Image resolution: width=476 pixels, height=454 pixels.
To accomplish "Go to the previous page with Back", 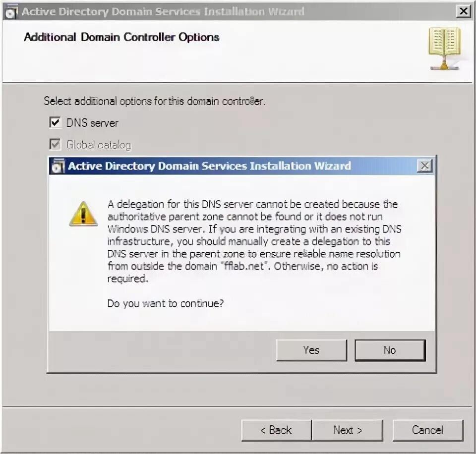I will pyautogui.click(x=276, y=430).
